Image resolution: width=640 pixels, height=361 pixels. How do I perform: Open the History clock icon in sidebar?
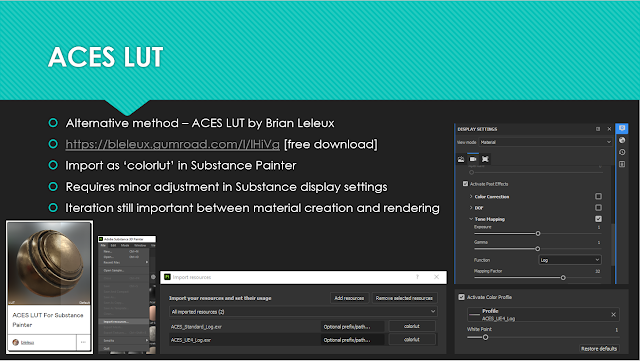(622, 152)
